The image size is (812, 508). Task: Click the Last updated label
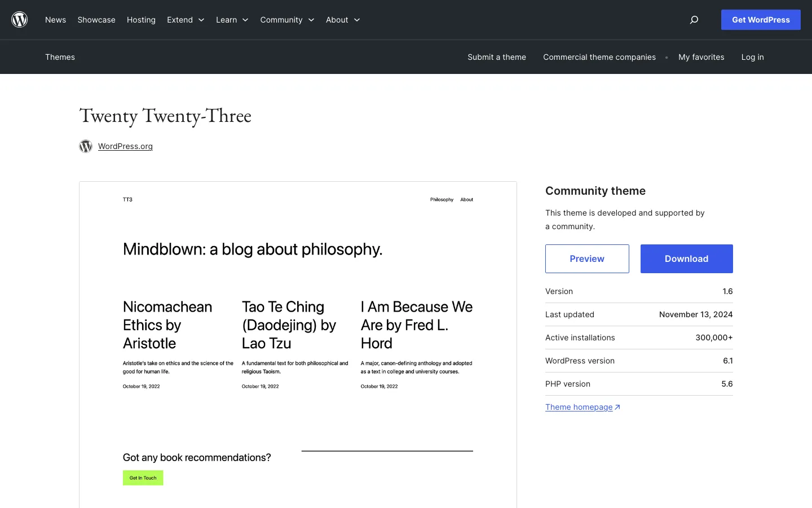[x=570, y=314]
